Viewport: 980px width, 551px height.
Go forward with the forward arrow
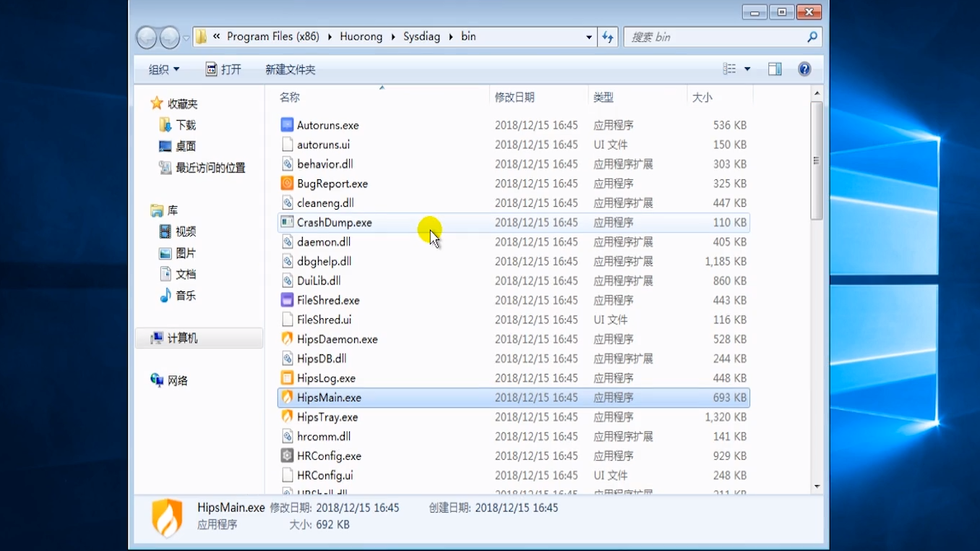point(169,37)
